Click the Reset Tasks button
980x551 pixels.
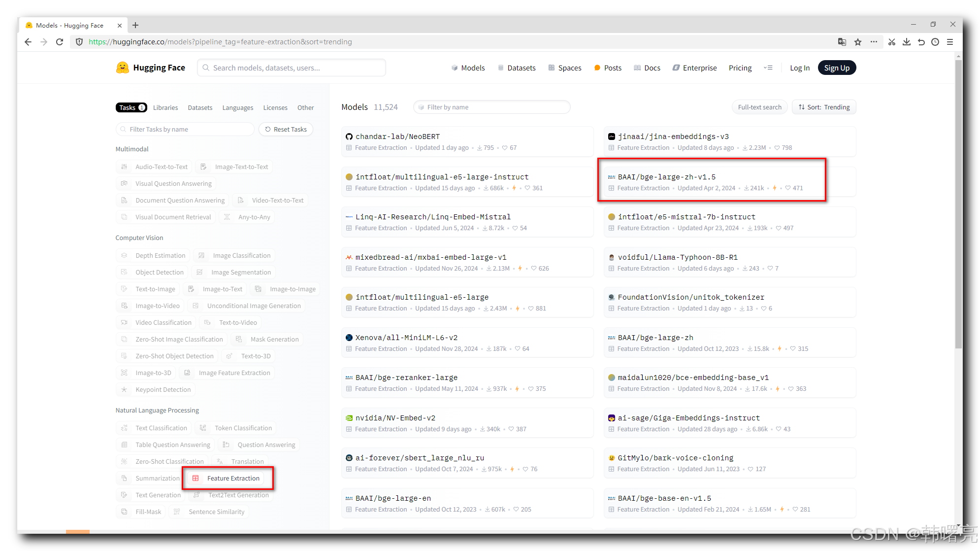(286, 129)
